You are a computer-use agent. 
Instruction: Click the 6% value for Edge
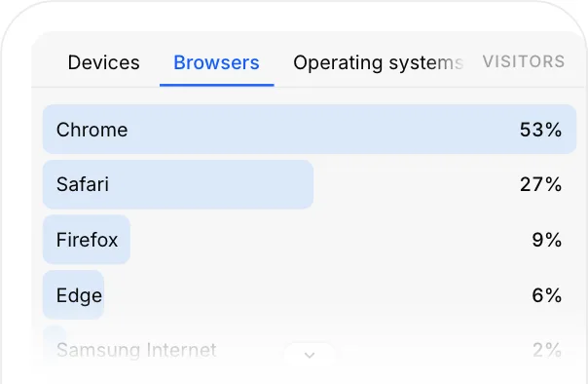coord(547,295)
